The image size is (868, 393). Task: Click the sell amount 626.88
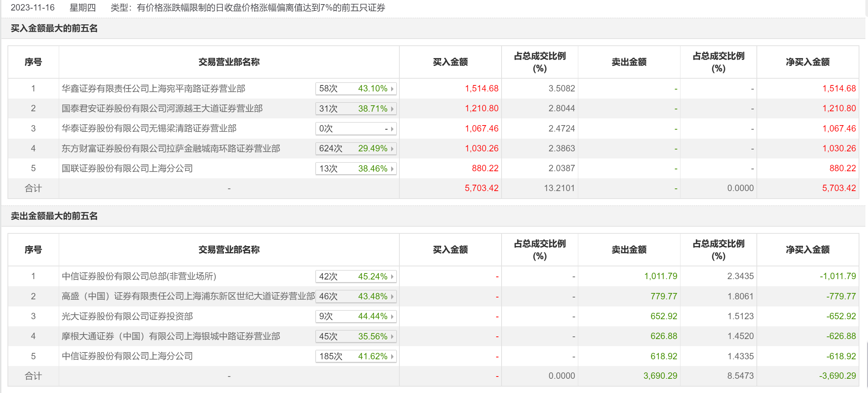coord(664,336)
